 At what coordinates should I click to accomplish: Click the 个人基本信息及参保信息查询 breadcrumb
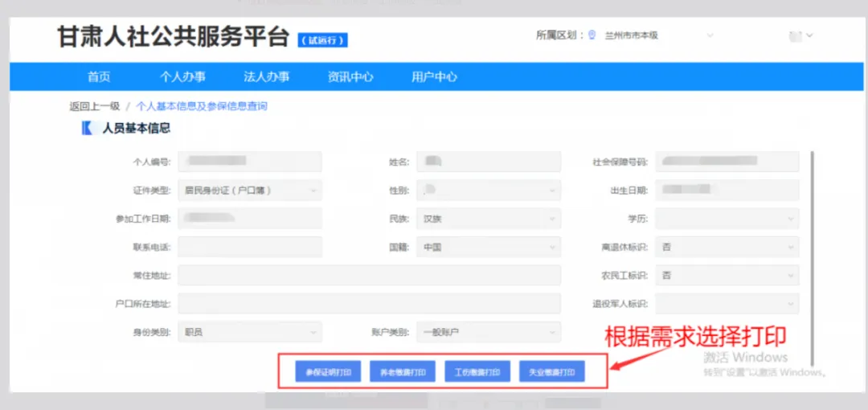202,106
